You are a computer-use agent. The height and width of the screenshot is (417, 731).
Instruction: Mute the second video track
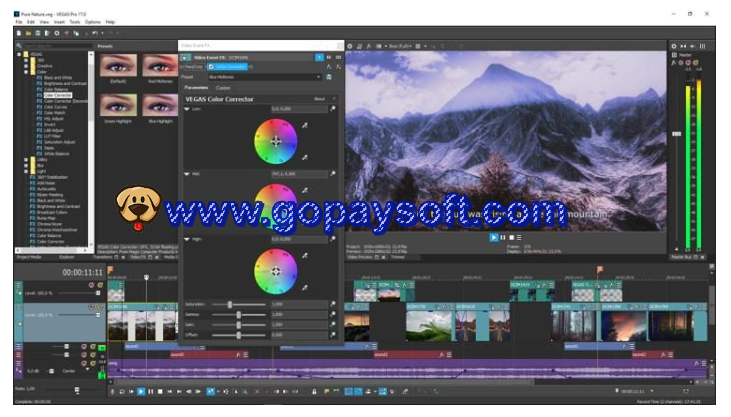(91, 307)
